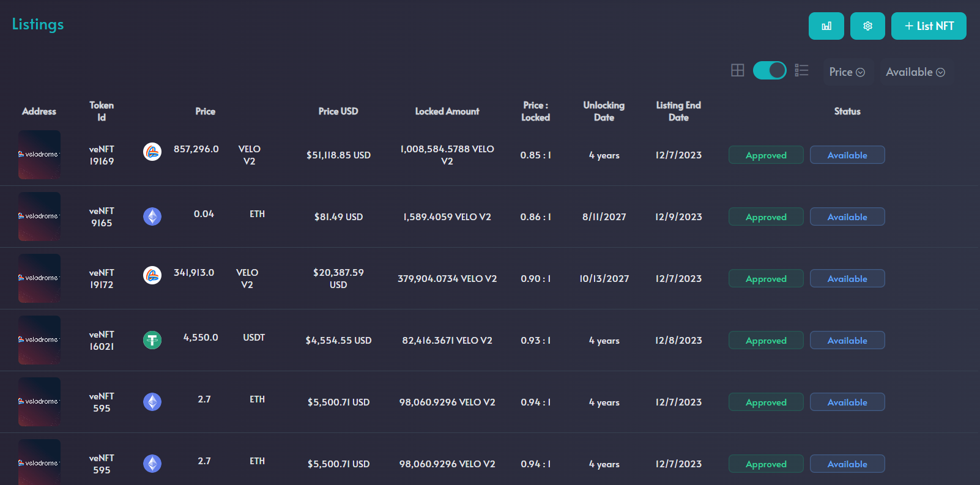Click Approved status for veNFT 9165
Image resolution: width=980 pixels, height=485 pixels.
766,217
